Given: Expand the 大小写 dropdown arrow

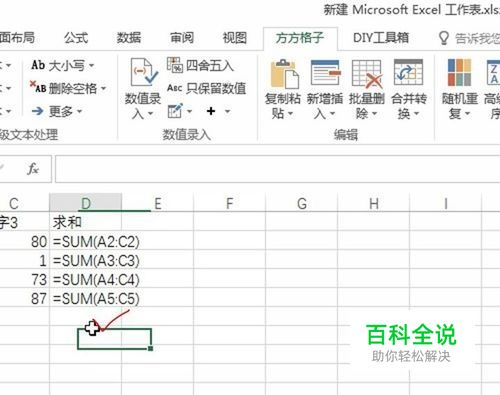Looking at the screenshot, I should pos(91,66).
